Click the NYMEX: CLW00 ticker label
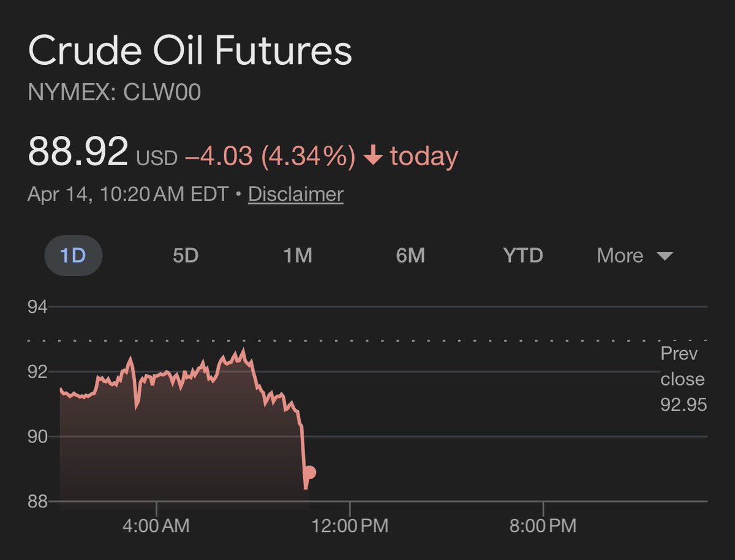The width and height of the screenshot is (735, 560). (115, 93)
